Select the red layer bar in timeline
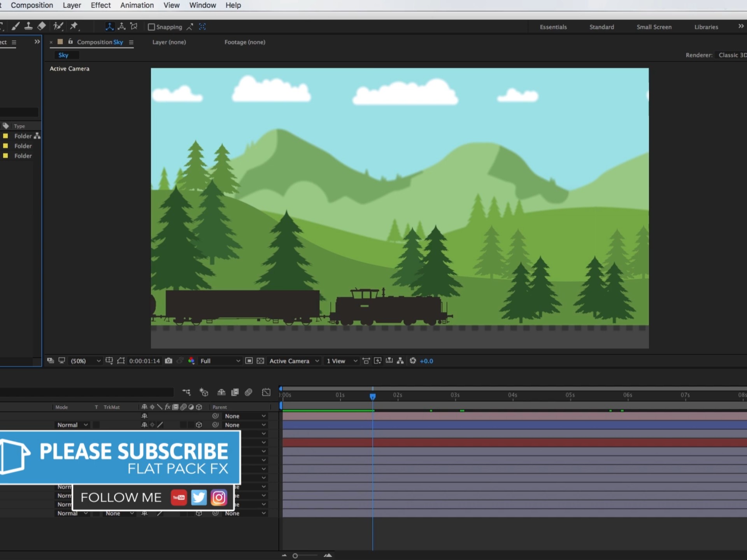Image resolution: width=747 pixels, height=560 pixels. click(x=515, y=443)
